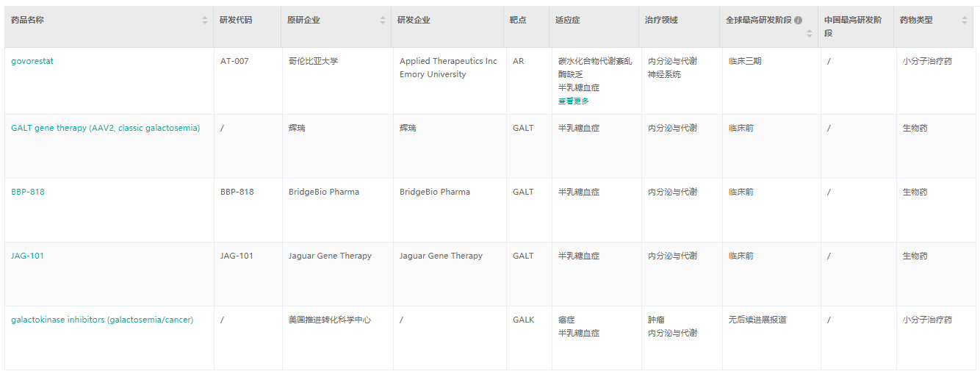Image resolution: width=980 pixels, height=374 pixels.
Task: Click the 治疗领域 column header
Action: pyautogui.click(x=661, y=21)
